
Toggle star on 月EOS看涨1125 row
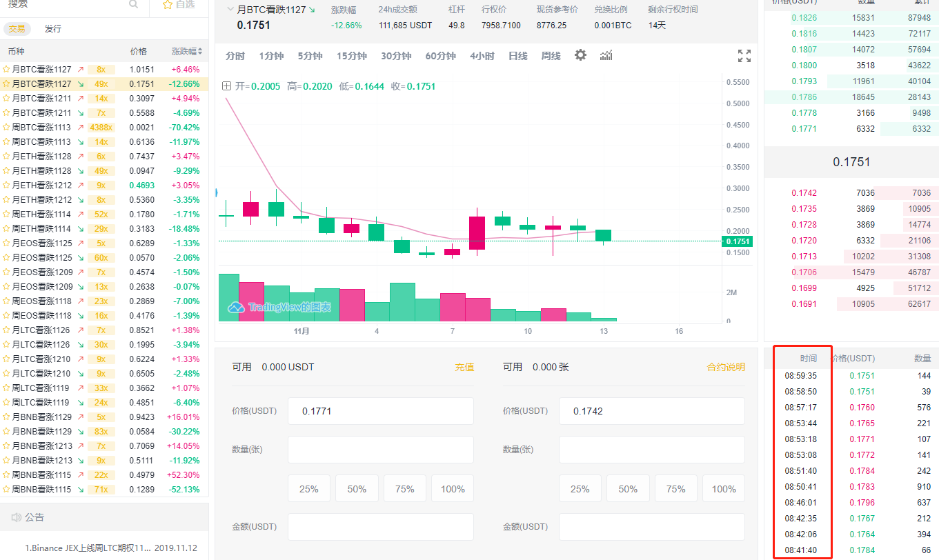[6, 243]
